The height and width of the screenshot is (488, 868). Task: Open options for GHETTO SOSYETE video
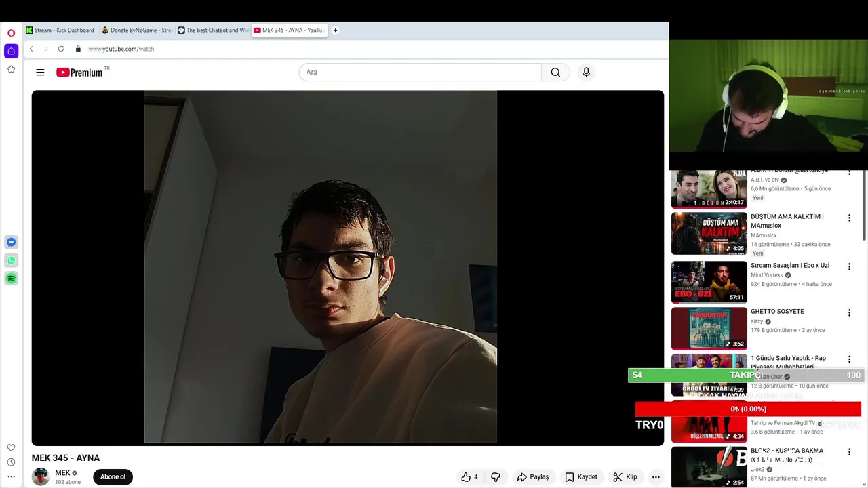pyautogui.click(x=849, y=313)
